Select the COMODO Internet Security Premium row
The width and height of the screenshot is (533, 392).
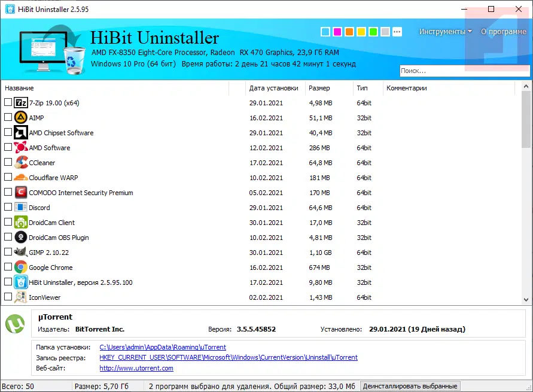point(260,193)
